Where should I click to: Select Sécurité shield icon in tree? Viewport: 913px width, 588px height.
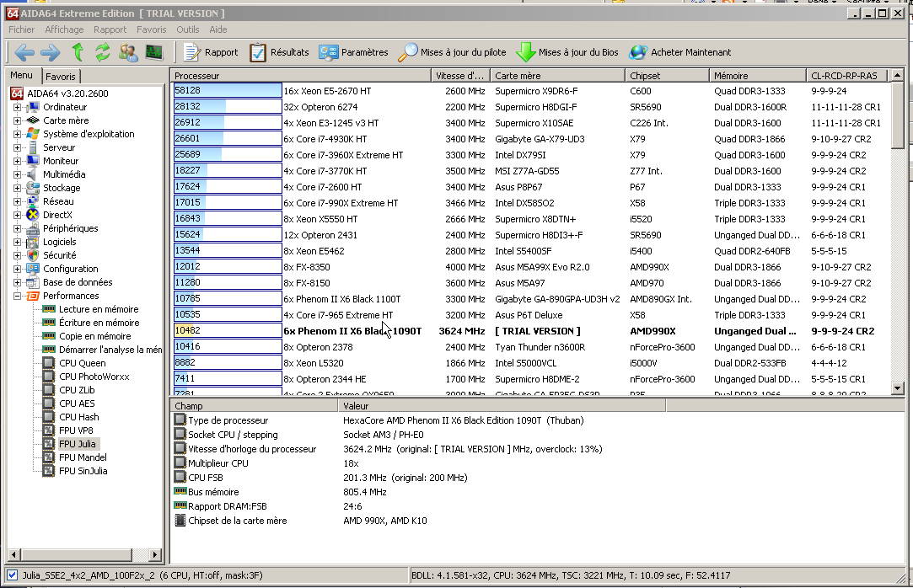33,255
